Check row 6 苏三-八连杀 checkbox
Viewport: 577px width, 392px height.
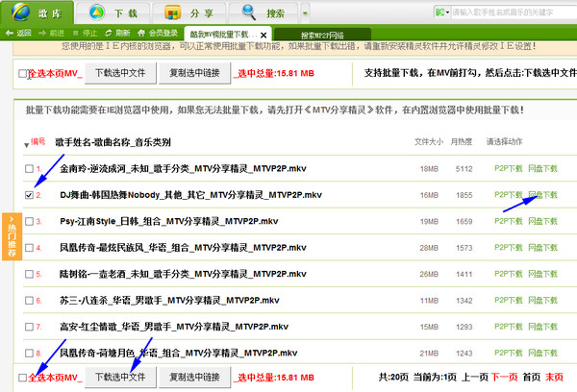click(29, 301)
